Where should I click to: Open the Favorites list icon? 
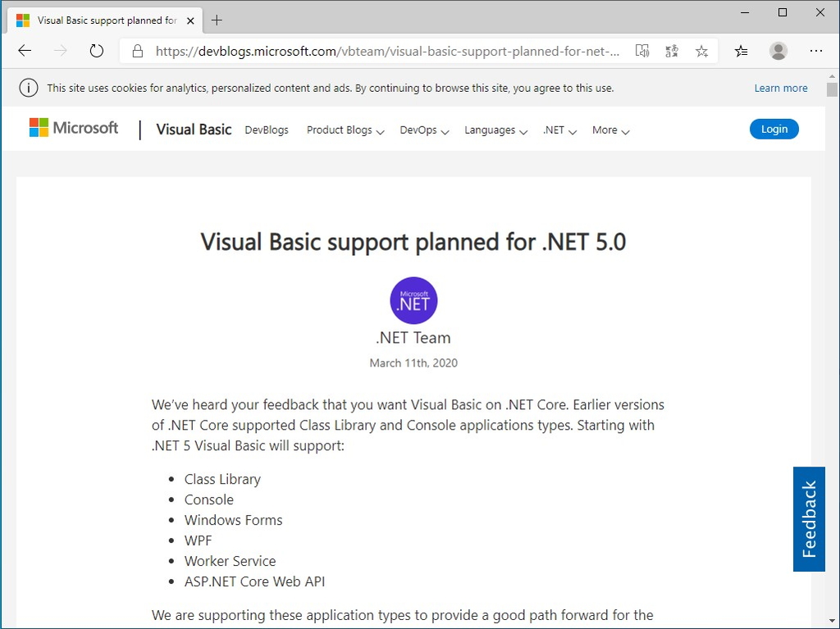pyautogui.click(x=741, y=51)
